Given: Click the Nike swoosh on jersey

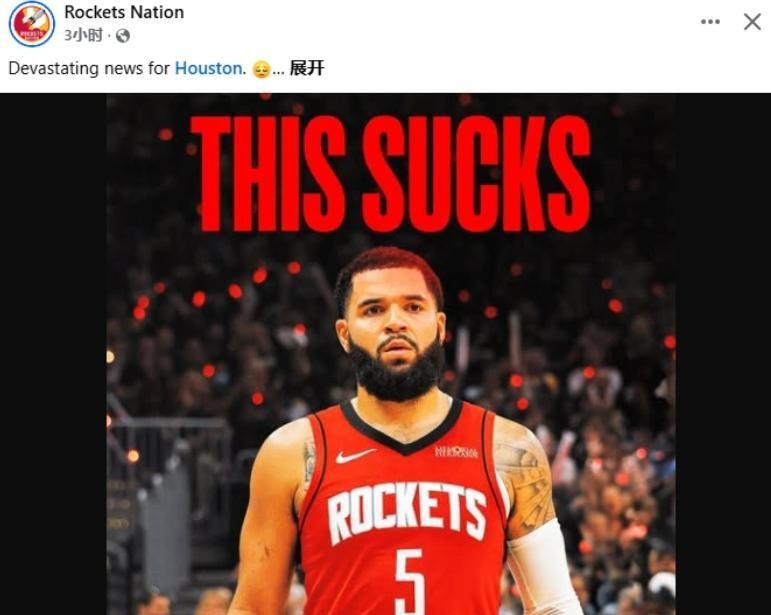Looking at the screenshot, I should coord(355,456).
